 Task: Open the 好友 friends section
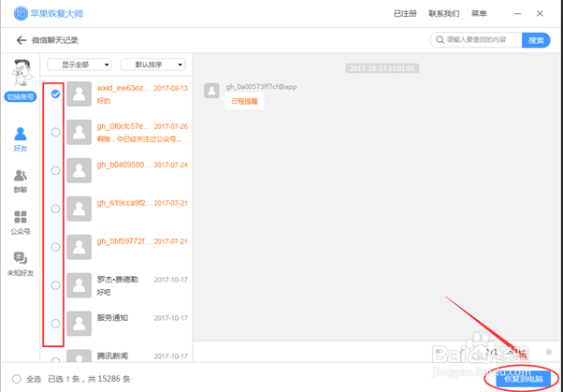point(21,139)
